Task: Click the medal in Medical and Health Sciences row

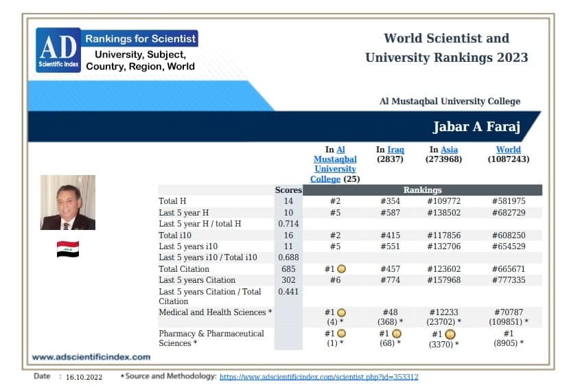Action: (x=342, y=312)
